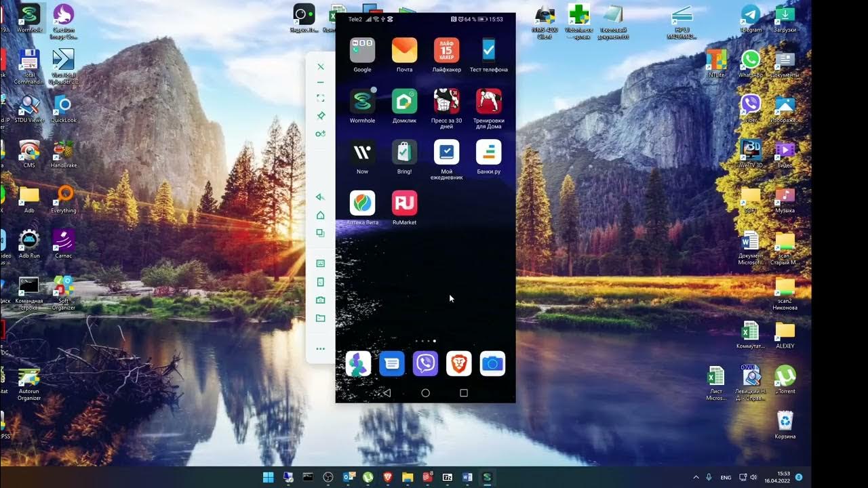Switch to Word in the taskbar
Viewport: 868px width, 488px height.
point(467,477)
